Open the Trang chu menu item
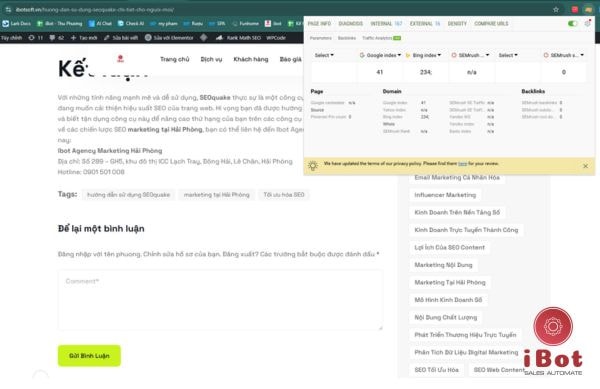This screenshot has height=389, width=600. (174, 59)
